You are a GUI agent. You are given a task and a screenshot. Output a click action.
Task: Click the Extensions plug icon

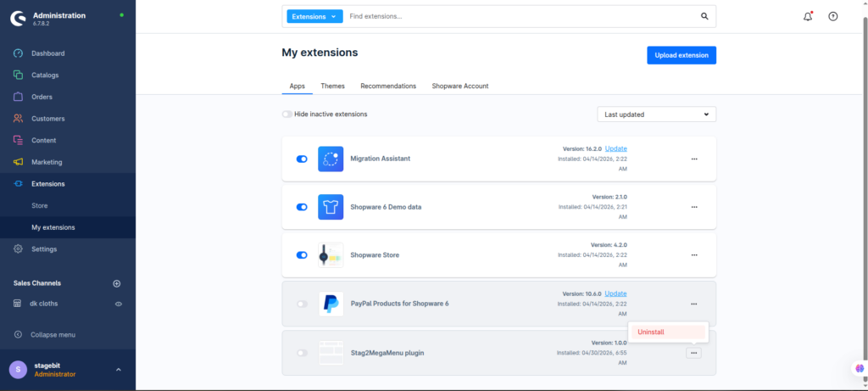coord(19,184)
